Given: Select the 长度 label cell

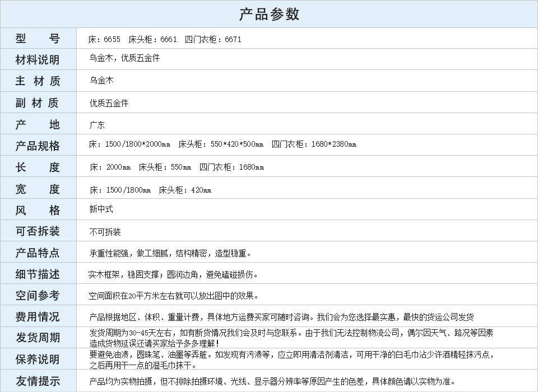Looking at the screenshot, I should pos(38,167).
